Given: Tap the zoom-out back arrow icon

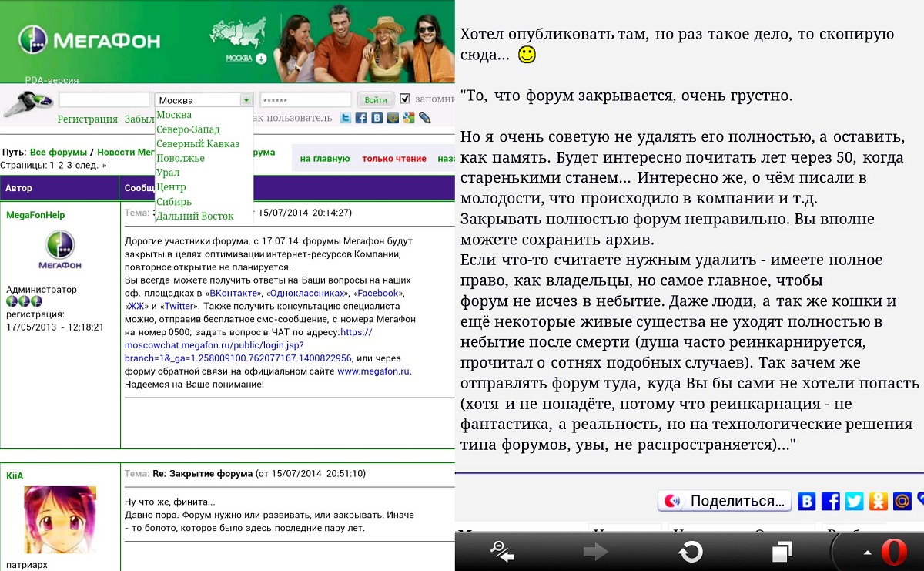Looking at the screenshot, I should coord(503,551).
